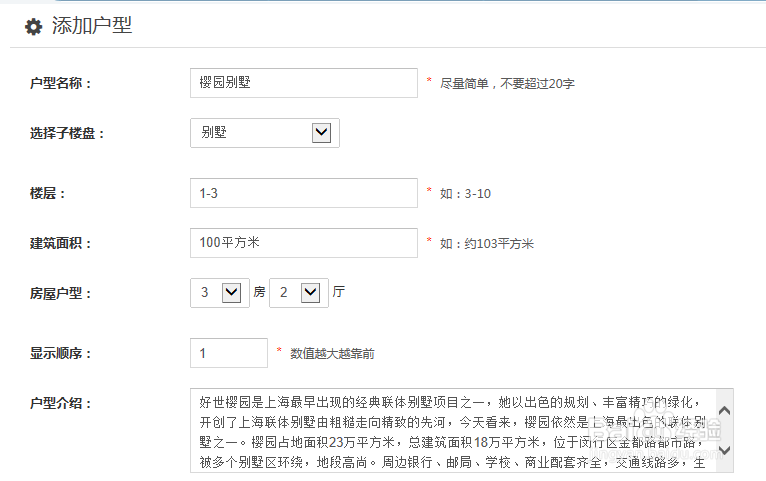Click the 建筑面积 label

(x=61, y=243)
